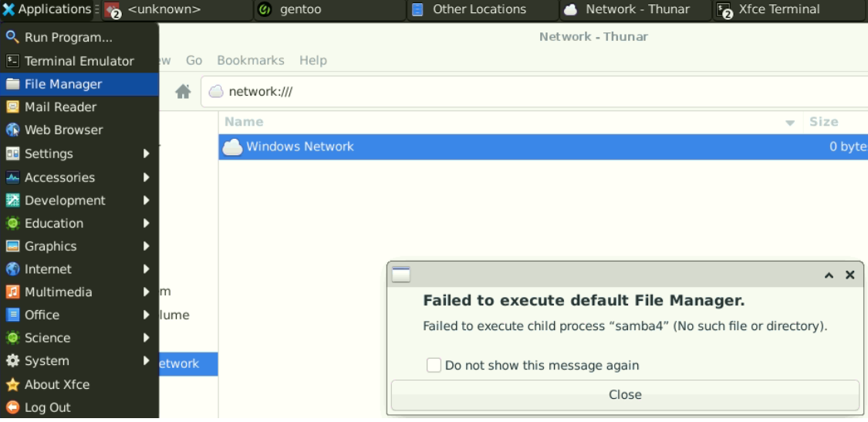Close the error dialog with Close button
This screenshot has width=868, height=422.
tap(624, 394)
